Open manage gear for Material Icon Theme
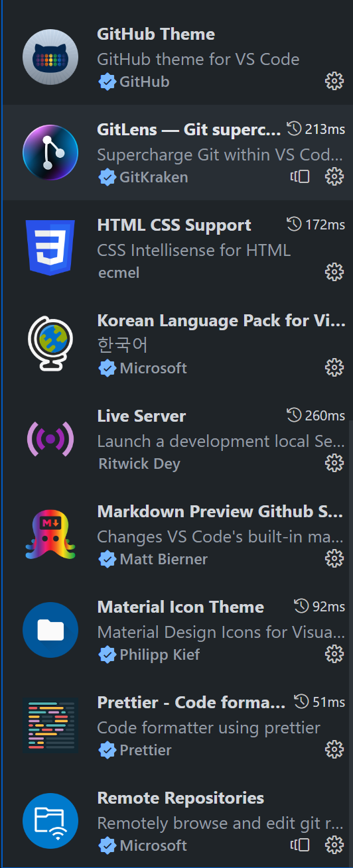This screenshot has width=353, height=868. [334, 654]
